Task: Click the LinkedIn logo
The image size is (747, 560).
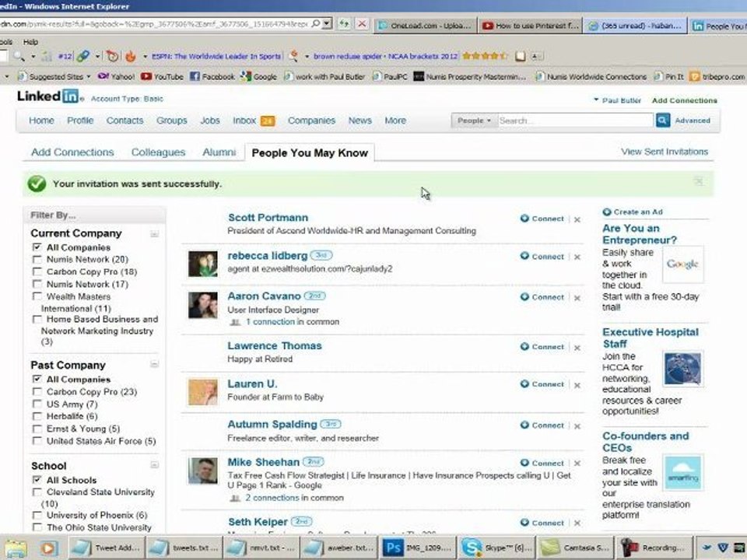Action: tap(47, 96)
